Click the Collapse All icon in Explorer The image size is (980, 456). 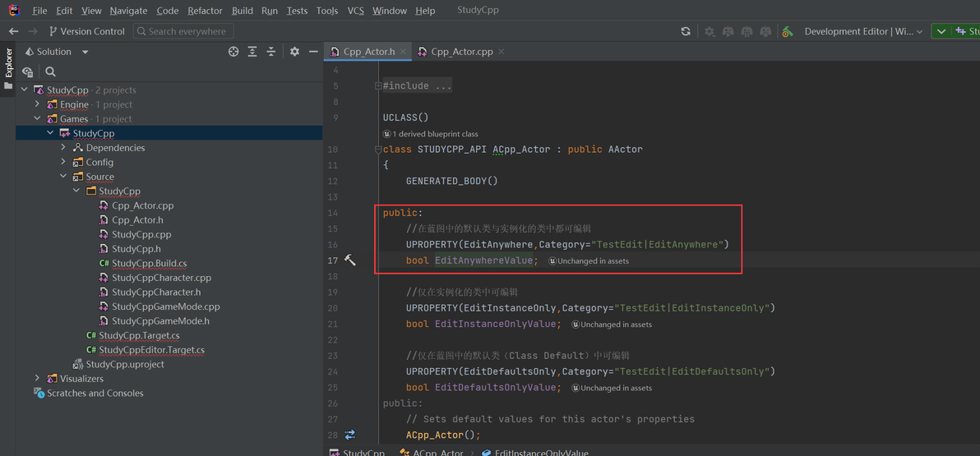pyautogui.click(x=271, y=52)
